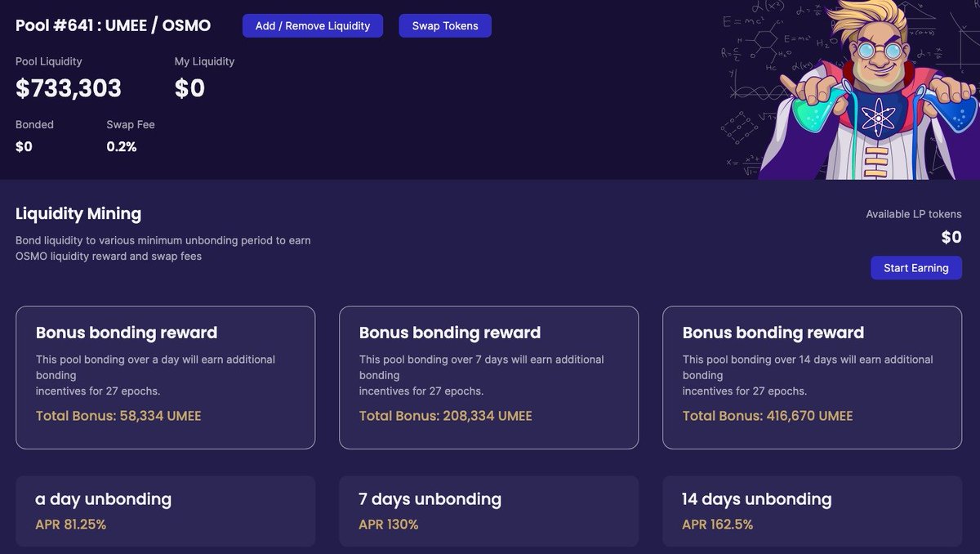The width and height of the screenshot is (980, 554).
Task: Click the Bonded amount
Action: point(24,146)
